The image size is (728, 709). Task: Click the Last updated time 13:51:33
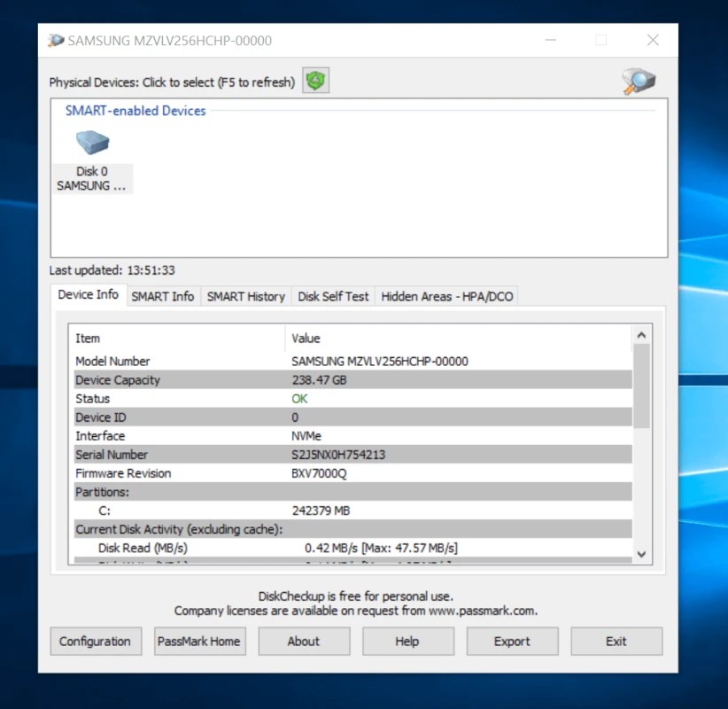151,270
